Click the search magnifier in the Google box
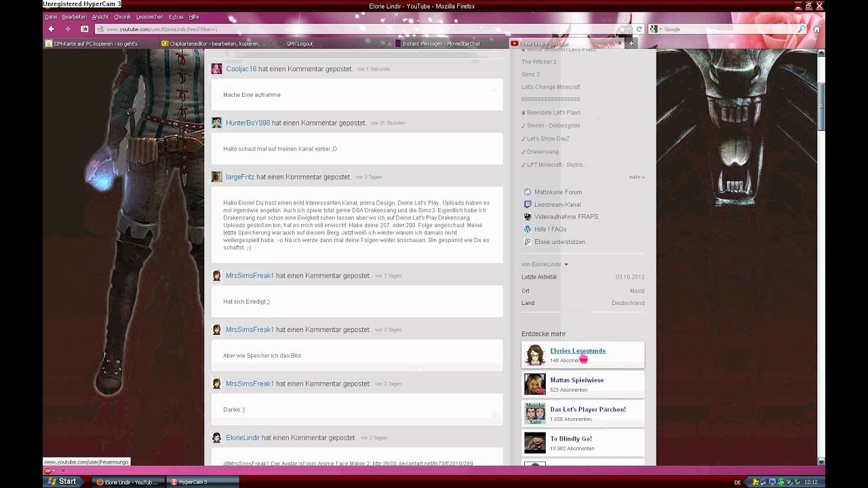 (801, 29)
